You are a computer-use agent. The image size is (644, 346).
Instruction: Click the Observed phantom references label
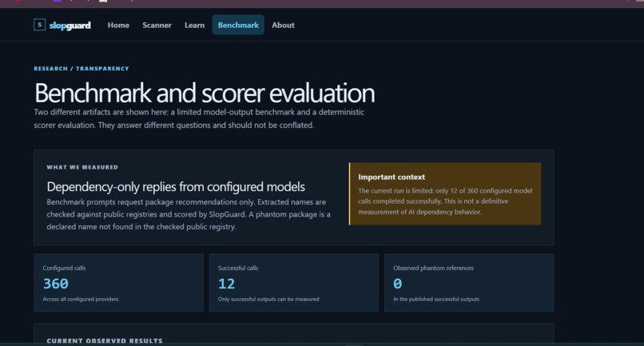[433, 268]
